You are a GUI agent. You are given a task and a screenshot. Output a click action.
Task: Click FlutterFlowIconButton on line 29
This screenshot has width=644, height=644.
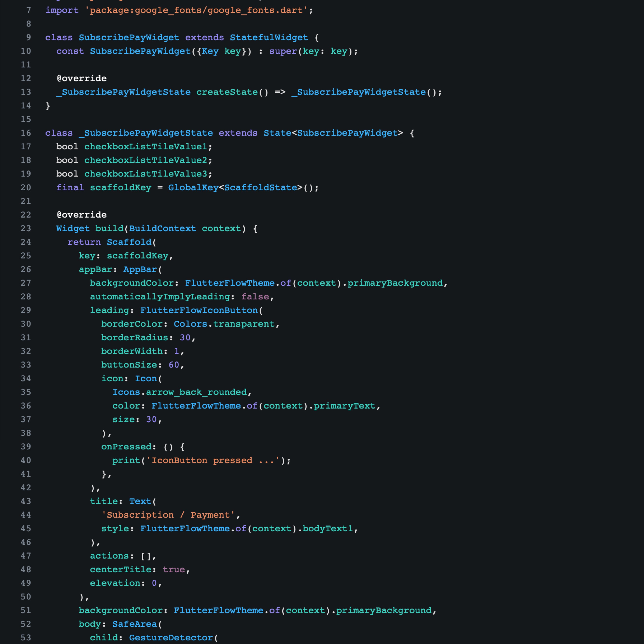(199, 310)
